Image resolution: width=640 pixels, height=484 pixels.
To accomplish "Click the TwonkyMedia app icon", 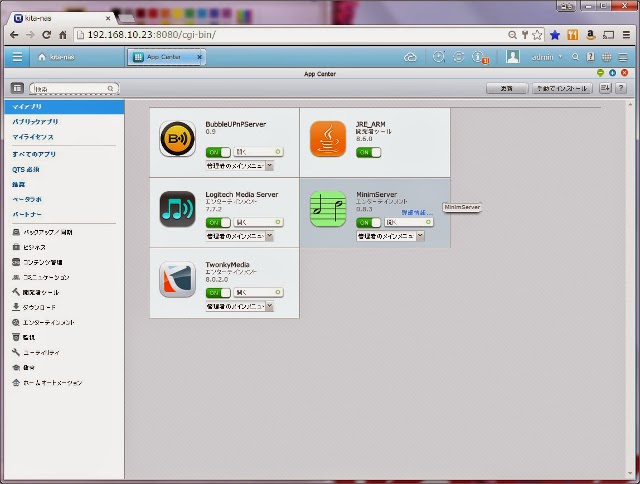I will click(x=177, y=279).
